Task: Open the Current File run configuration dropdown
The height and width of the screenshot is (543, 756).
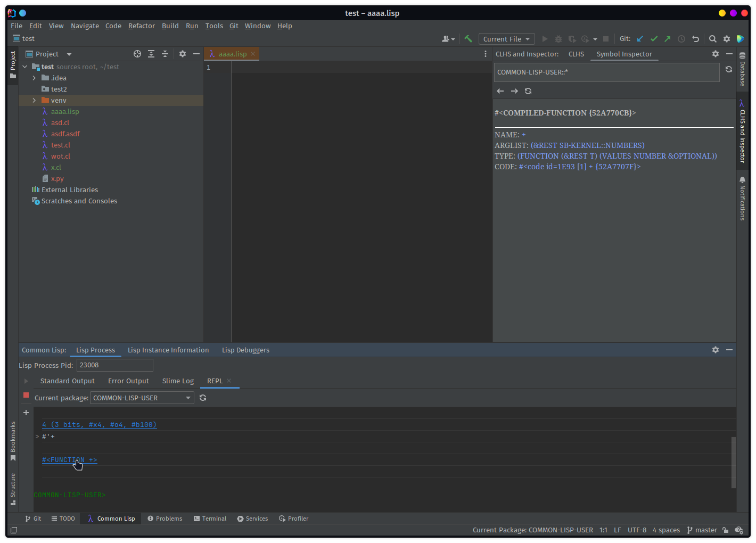Action: pos(507,39)
